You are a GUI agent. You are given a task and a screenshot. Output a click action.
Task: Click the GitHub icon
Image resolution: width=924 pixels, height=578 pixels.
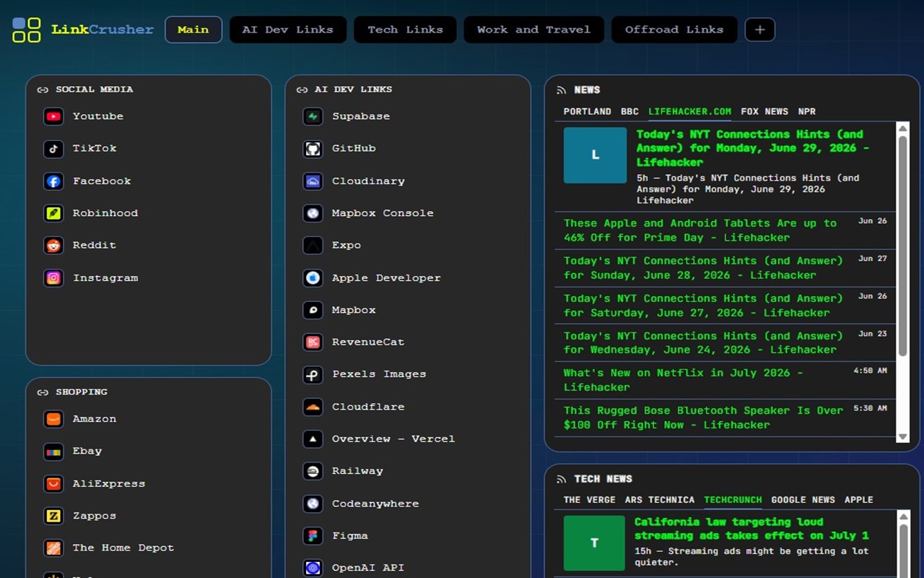(x=313, y=149)
